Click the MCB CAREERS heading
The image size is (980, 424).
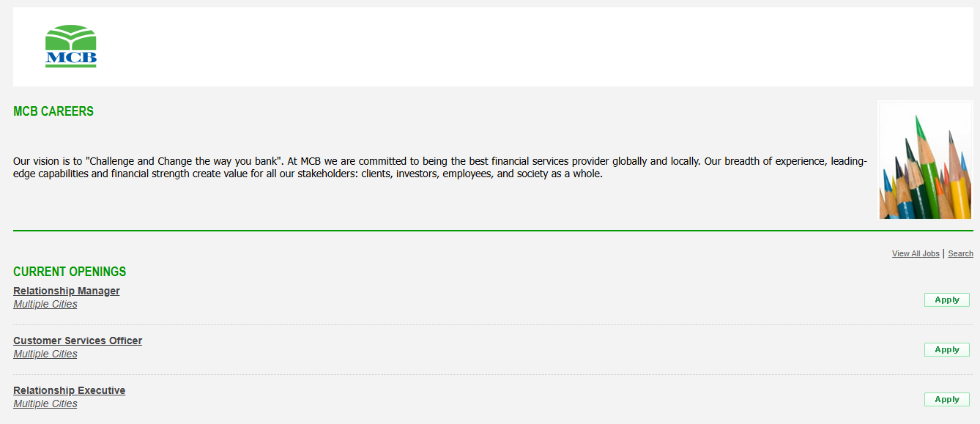pos(53,111)
